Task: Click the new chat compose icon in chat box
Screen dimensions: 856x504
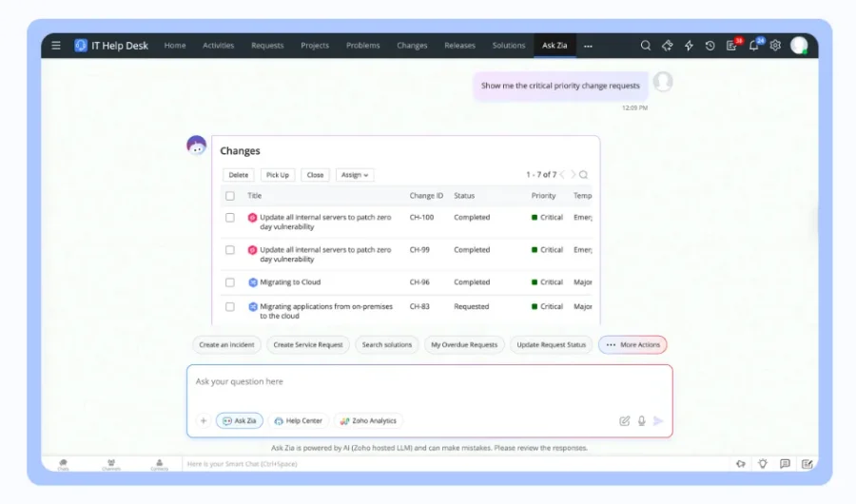Action: (625, 420)
